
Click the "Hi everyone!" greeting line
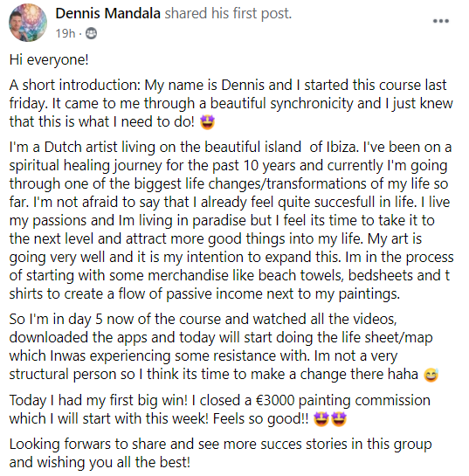coord(49,59)
